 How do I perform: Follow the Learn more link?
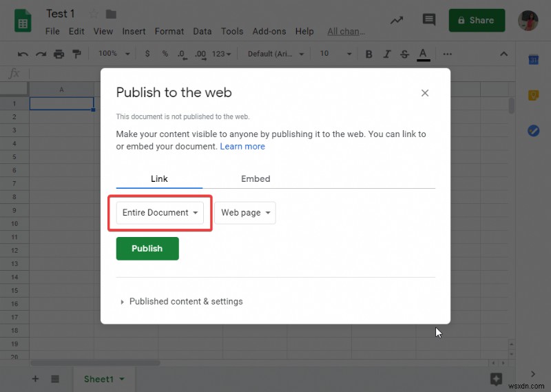point(242,146)
